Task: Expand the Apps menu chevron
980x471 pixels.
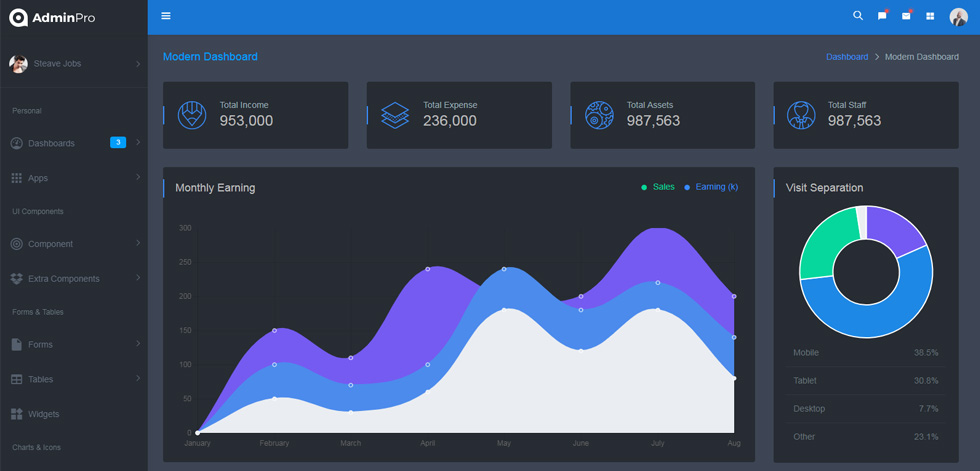Action: (138, 177)
